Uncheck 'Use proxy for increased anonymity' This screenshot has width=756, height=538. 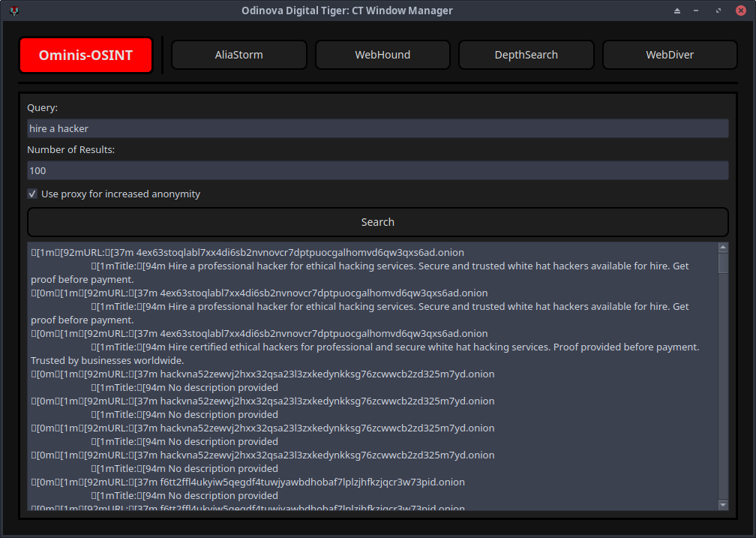pyautogui.click(x=32, y=194)
